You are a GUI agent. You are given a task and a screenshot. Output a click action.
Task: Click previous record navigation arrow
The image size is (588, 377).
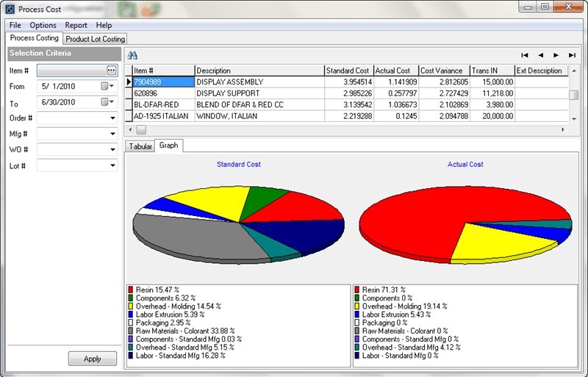click(x=541, y=55)
